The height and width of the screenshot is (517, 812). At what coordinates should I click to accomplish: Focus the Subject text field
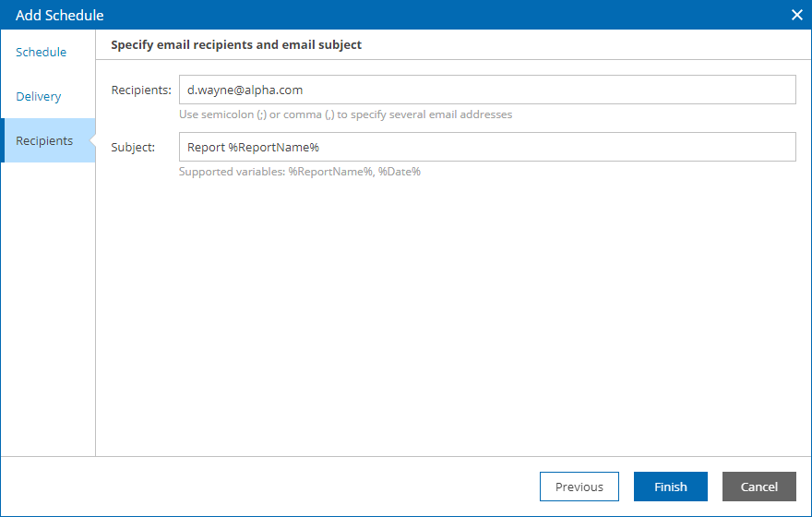point(486,147)
